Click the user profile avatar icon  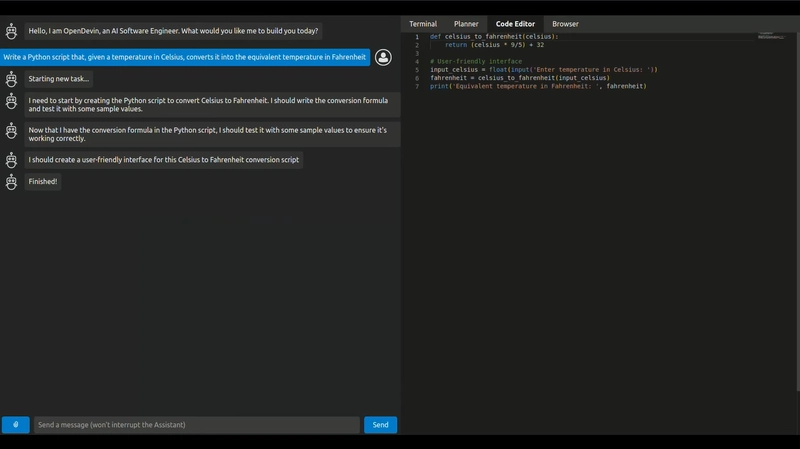point(383,57)
